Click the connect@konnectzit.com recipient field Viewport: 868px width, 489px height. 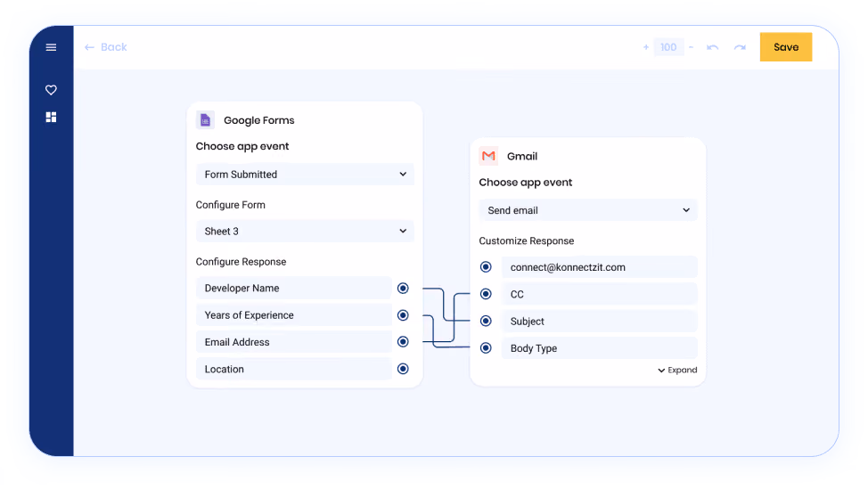600,267
